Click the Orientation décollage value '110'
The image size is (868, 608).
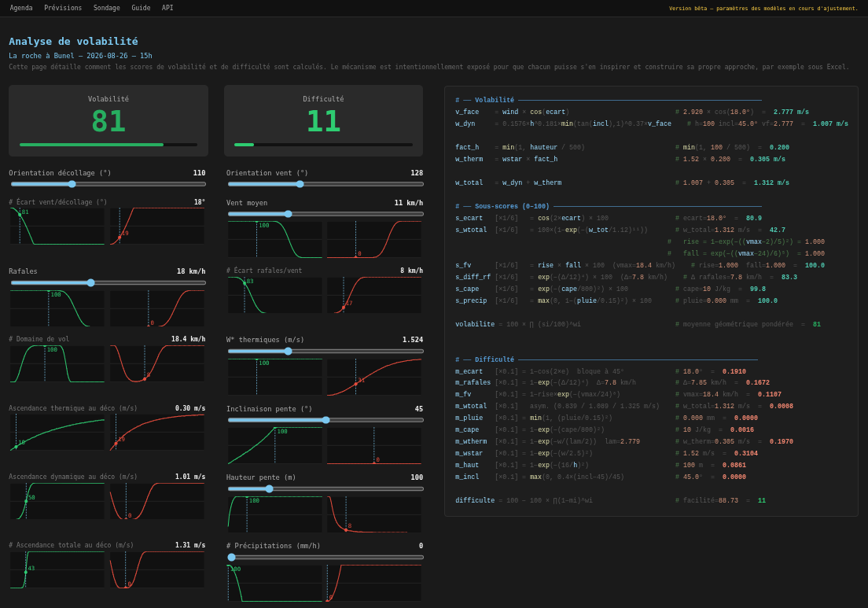(199, 173)
